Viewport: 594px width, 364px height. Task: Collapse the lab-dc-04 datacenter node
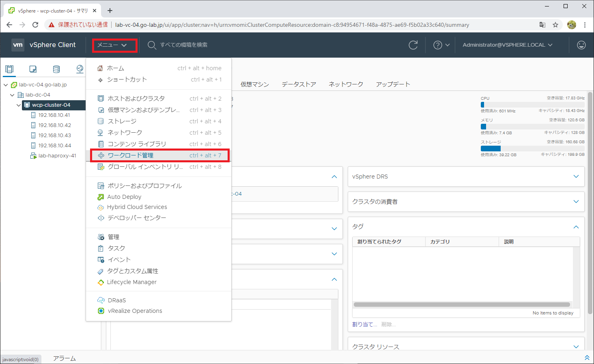[x=12, y=95]
